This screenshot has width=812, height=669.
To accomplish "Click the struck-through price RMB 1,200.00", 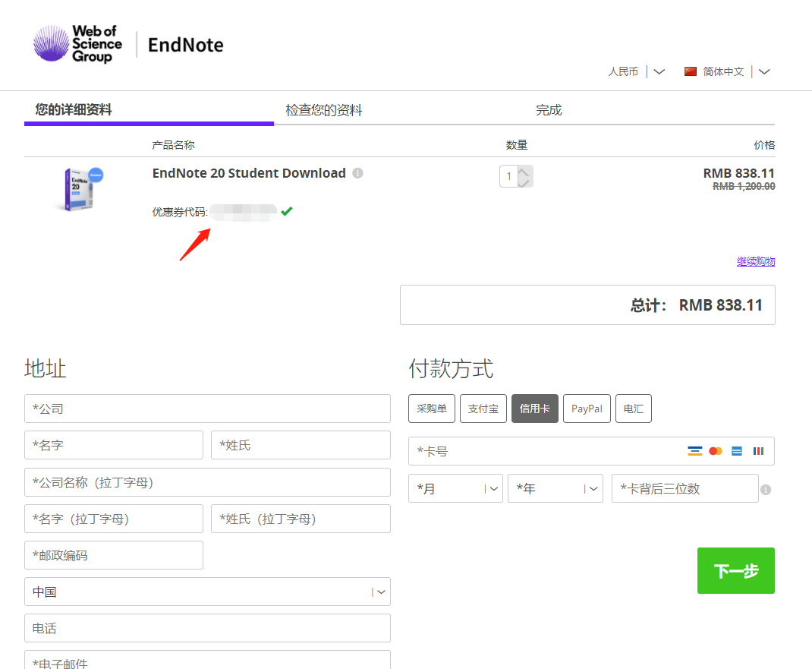I will pyautogui.click(x=744, y=187).
